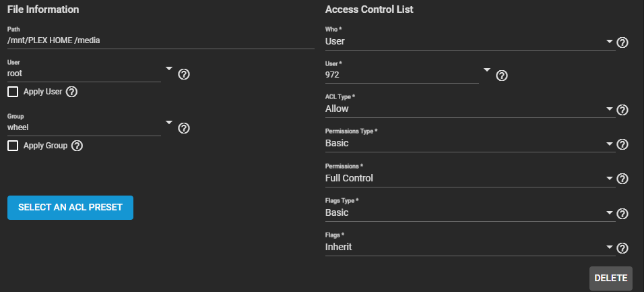Enable the Apply User checkbox
Image resolution: width=644 pixels, height=292 pixels.
[13, 92]
